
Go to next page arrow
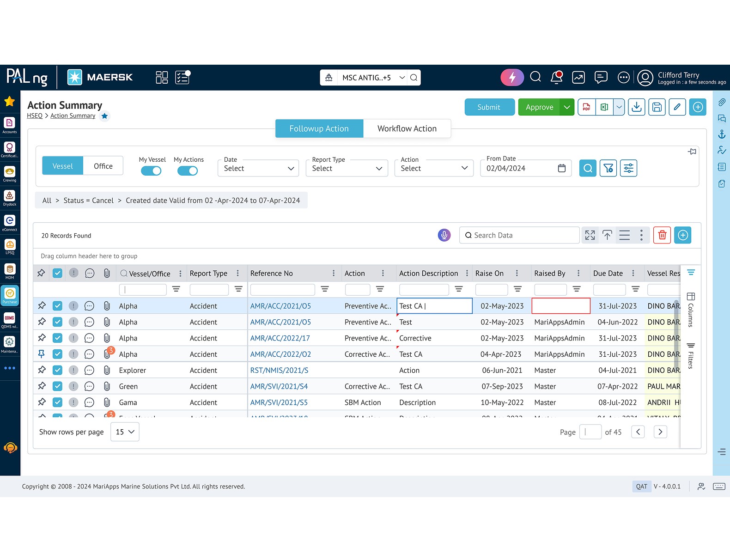click(x=660, y=432)
